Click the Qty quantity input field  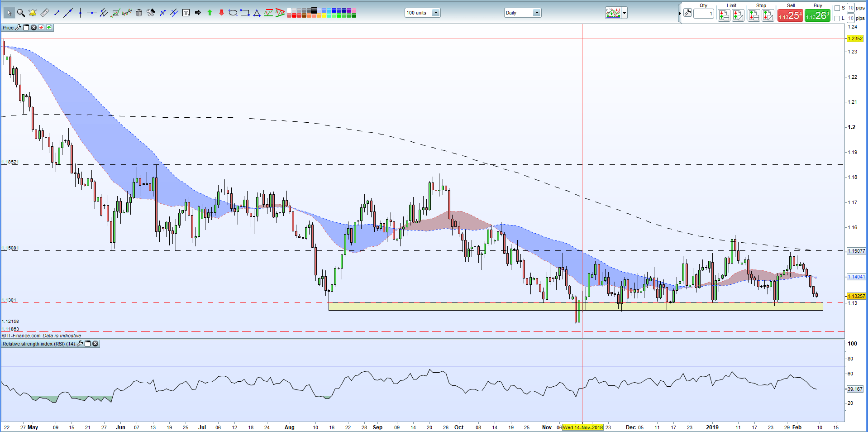coord(704,14)
